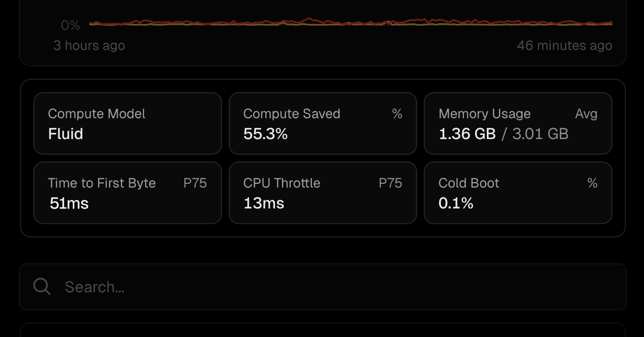Click the 1.36 GB memory value

click(x=467, y=134)
